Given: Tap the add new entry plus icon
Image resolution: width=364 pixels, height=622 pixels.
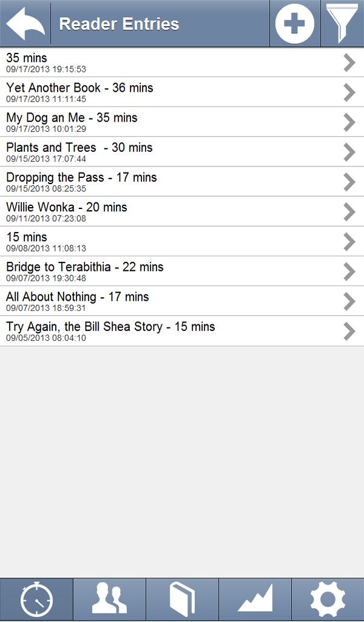Looking at the screenshot, I should click(295, 24).
